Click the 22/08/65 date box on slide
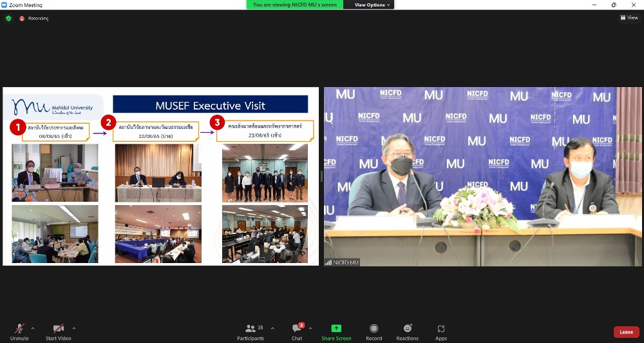 pyautogui.click(x=156, y=132)
